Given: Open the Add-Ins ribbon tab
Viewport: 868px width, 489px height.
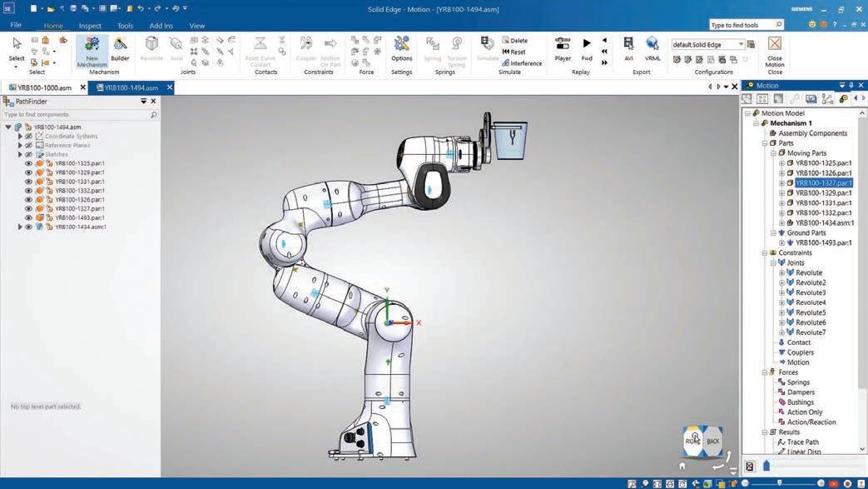Looking at the screenshot, I should point(161,26).
